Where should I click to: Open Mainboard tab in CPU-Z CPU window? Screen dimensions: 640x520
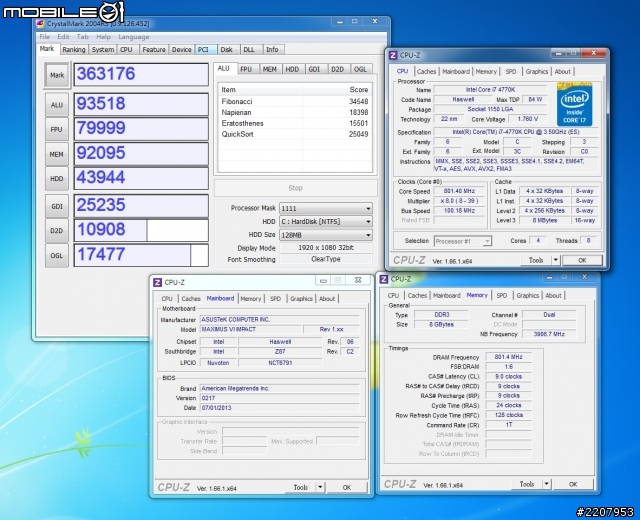pos(456,71)
